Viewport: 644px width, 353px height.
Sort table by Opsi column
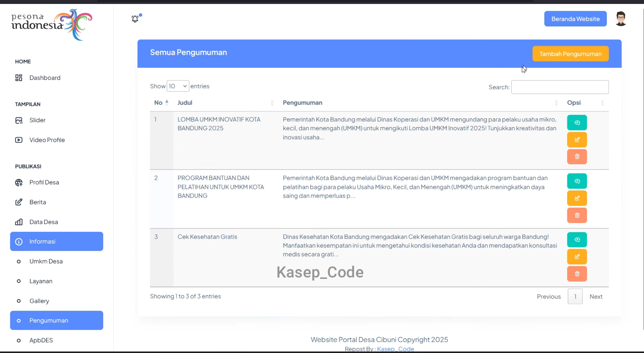tap(586, 103)
